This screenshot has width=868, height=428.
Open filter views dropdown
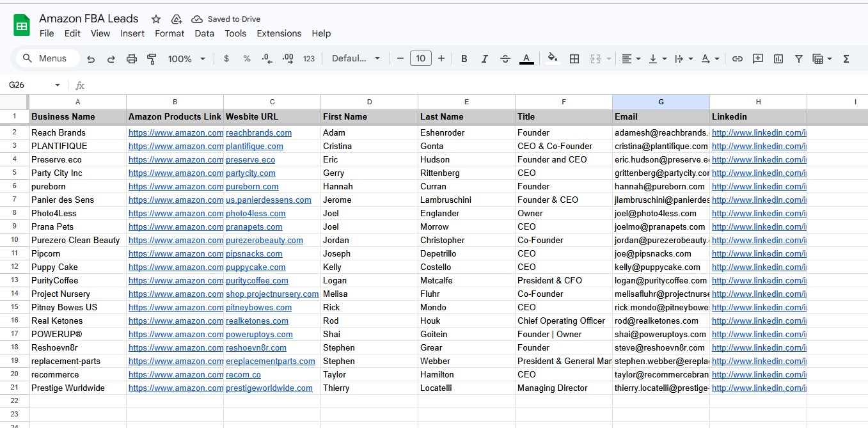click(x=822, y=59)
